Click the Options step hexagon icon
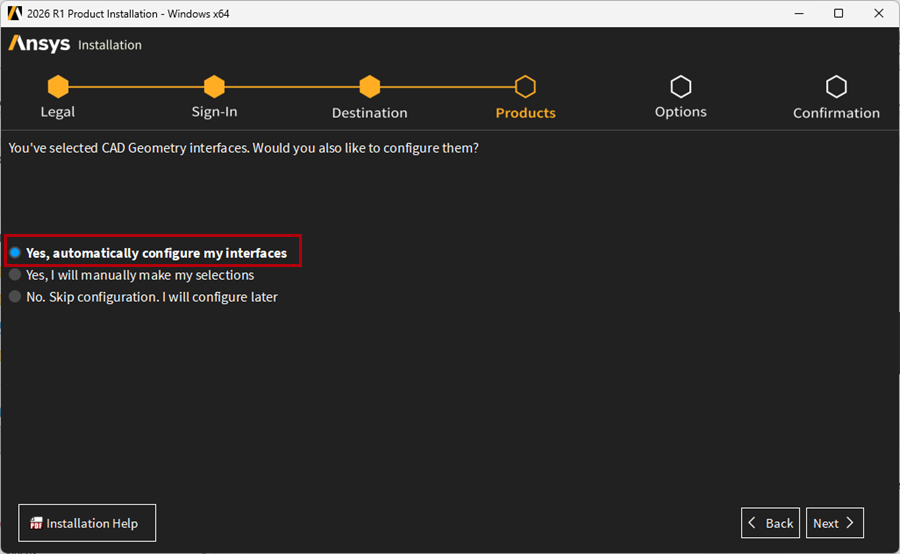Image resolution: width=900 pixels, height=554 pixels. [x=681, y=87]
